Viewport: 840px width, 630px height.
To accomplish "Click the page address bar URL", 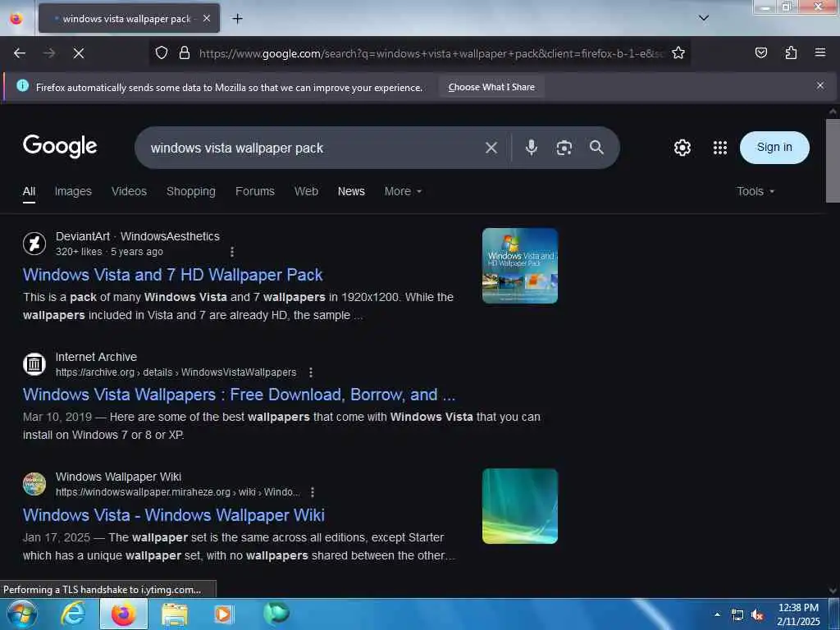I will 431,53.
